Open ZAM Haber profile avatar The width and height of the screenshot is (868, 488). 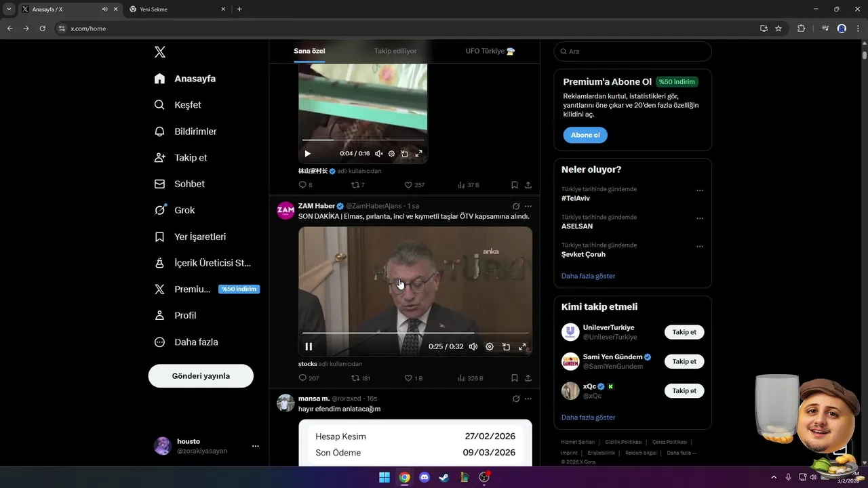285,210
